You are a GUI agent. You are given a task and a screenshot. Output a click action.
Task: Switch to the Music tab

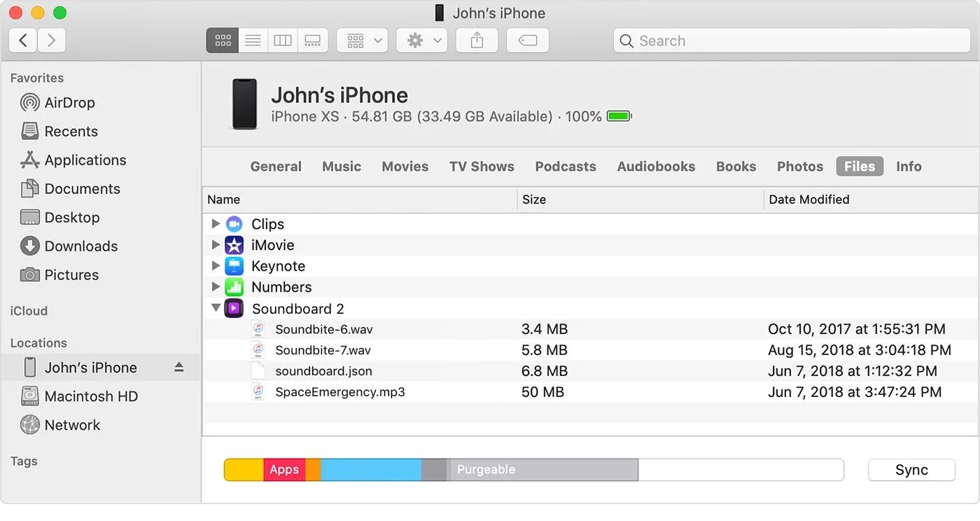coord(342,166)
